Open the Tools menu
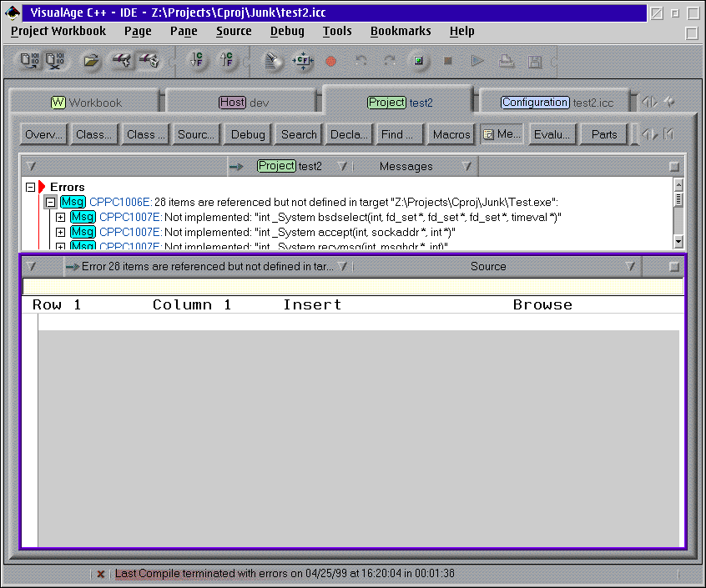The image size is (706, 588). [x=337, y=31]
